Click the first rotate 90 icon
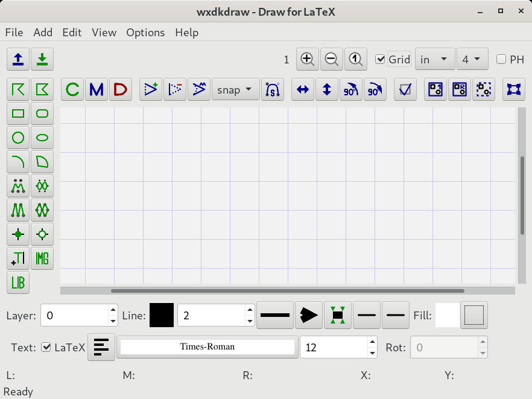 tap(351, 90)
